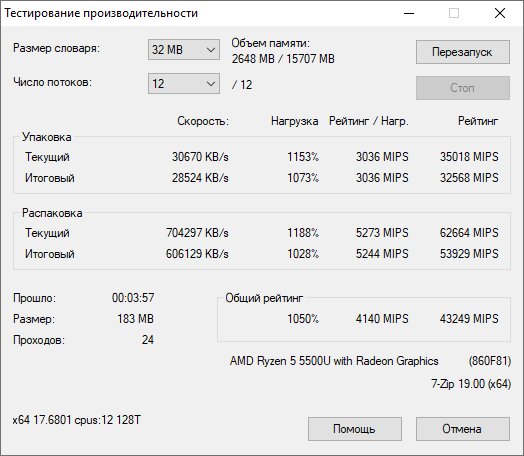Image resolution: width=524 pixels, height=456 pixels.
Task: Click the window title Тестирование производительности
Action: [x=101, y=13]
